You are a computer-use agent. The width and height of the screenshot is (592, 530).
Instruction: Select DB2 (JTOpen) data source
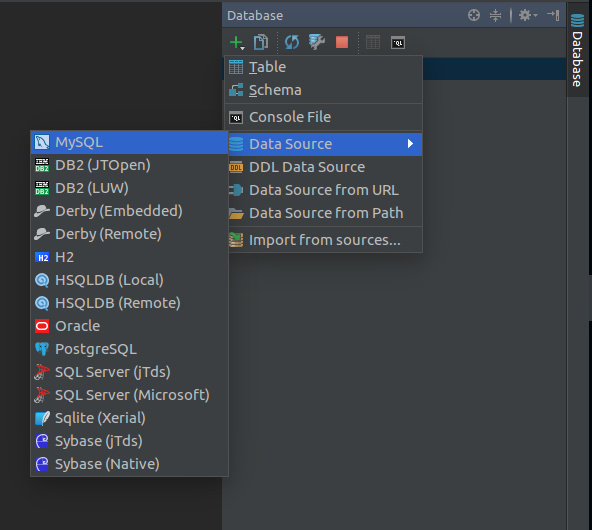click(x=130, y=165)
